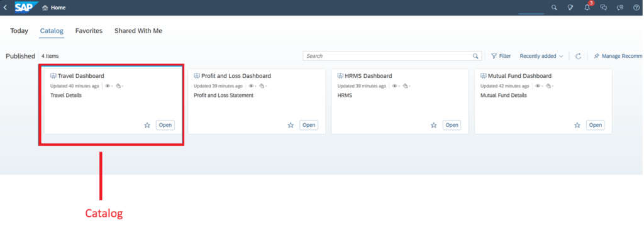This screenshot has width=644, height=240.
Task: Click the Published heading
Action: click(x=21, y=56)
